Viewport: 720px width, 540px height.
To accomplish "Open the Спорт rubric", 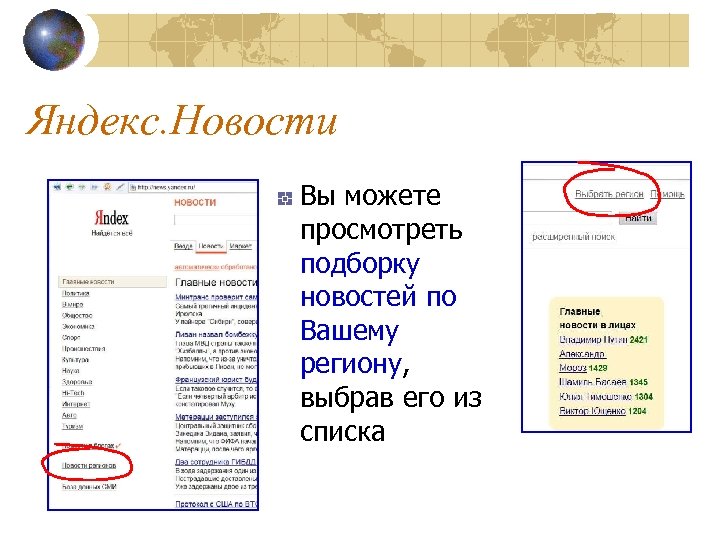I will (x=71, y=338).
